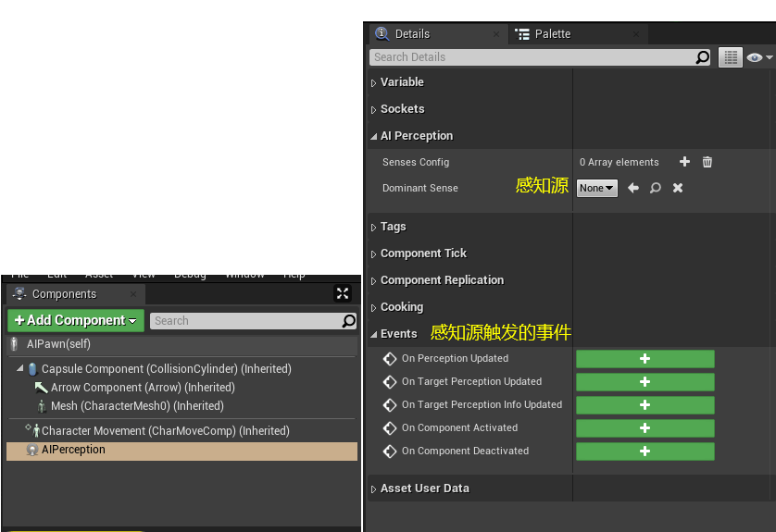Toggle property matrix grid view button
The height and width of the screenshot is (532, 776).
pos(731,57)
